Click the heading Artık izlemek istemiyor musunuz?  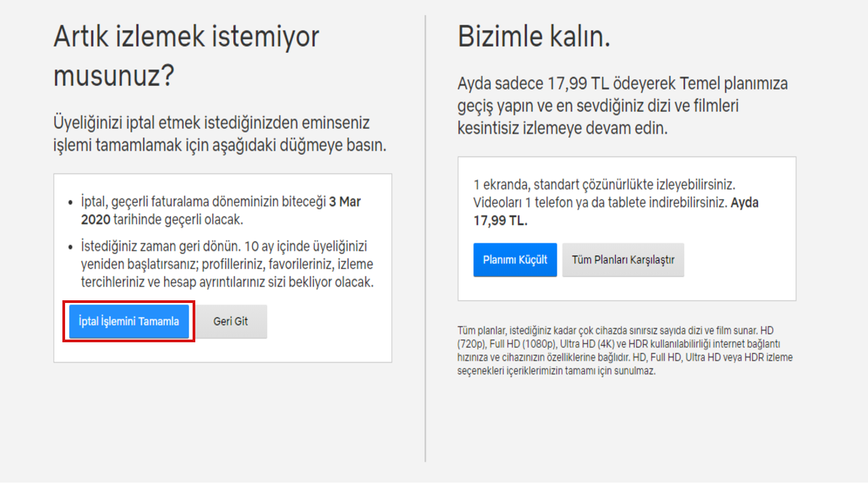coord(185,52)
